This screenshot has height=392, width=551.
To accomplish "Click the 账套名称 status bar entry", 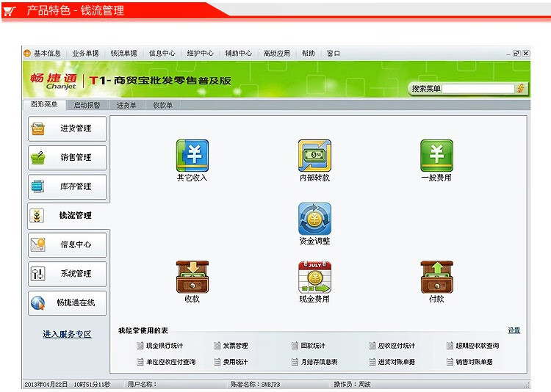I will click(255, 385).
